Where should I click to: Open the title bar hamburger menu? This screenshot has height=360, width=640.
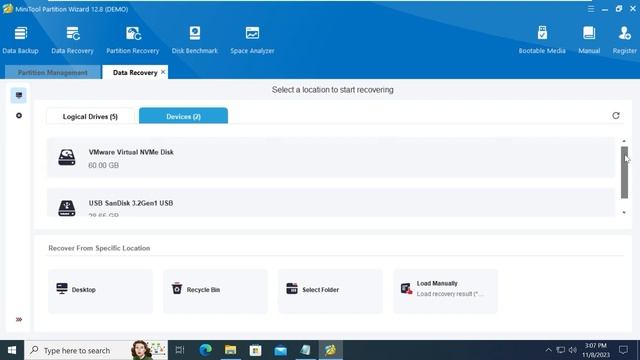[591, 9]
